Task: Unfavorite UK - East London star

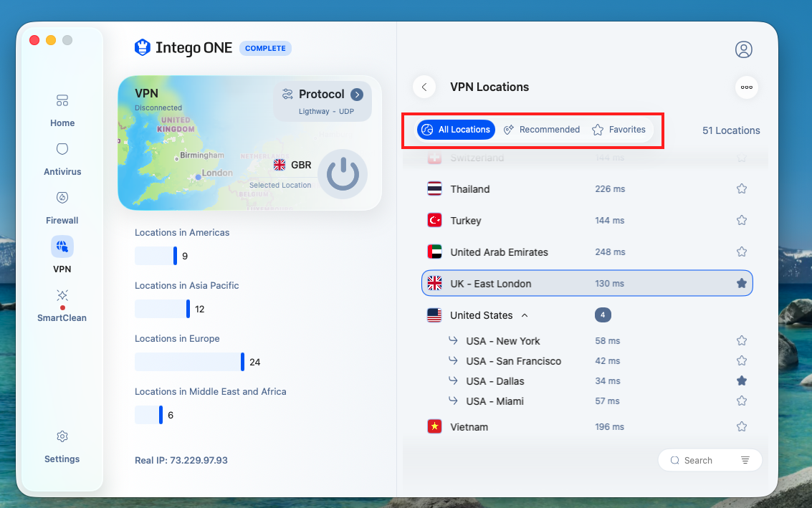Action: coord(742,283)
